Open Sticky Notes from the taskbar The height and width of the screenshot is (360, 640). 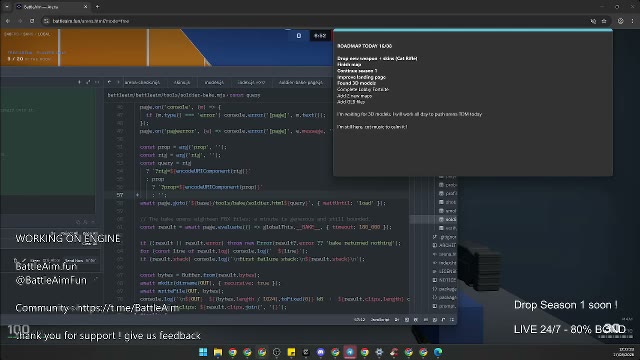click(291, 352)
